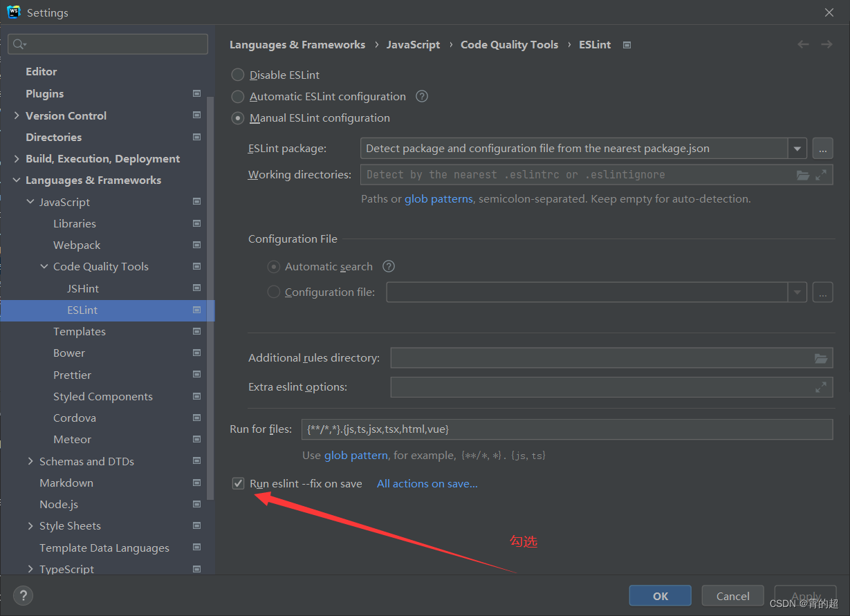Click the OK button

tap(660, 596)
